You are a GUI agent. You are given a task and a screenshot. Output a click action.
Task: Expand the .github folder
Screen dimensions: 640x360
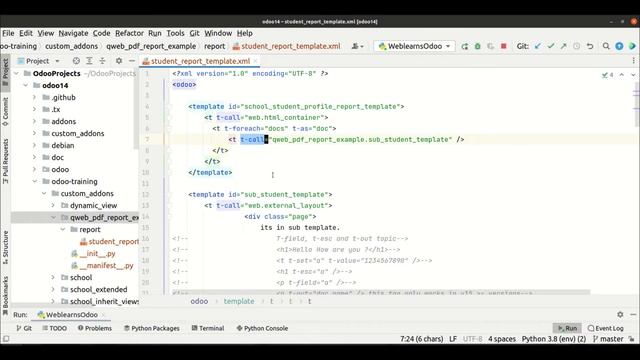(35, 98)
